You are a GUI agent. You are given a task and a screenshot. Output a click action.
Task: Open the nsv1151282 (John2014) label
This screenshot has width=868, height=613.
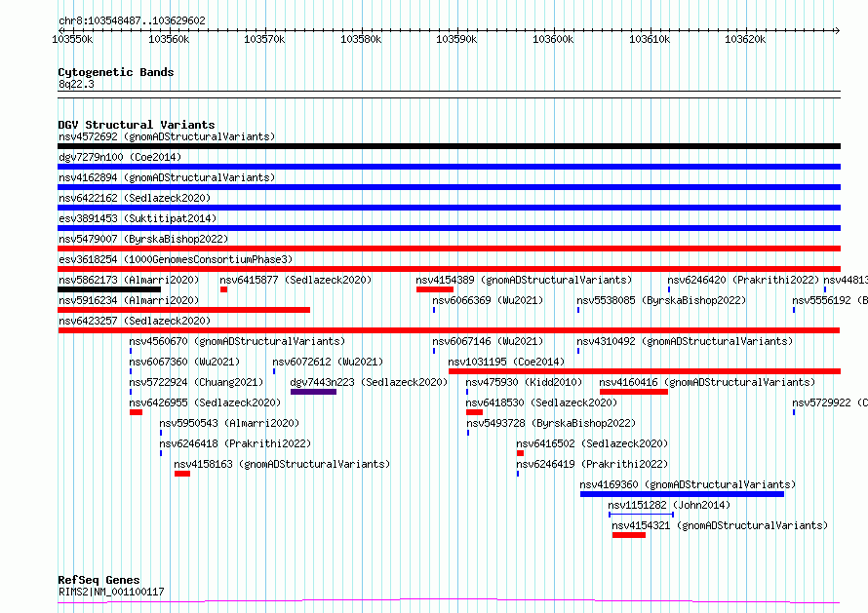click(x=669, y=505)
